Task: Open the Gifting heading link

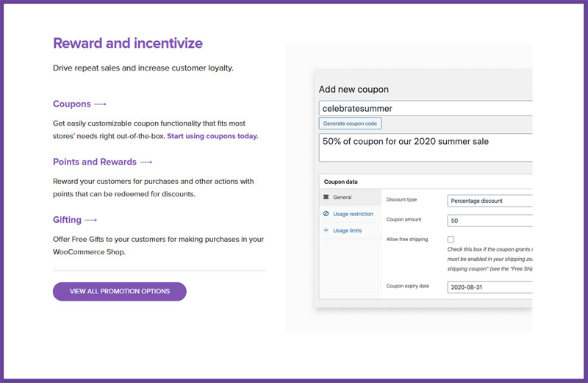Action: point(67,220)
